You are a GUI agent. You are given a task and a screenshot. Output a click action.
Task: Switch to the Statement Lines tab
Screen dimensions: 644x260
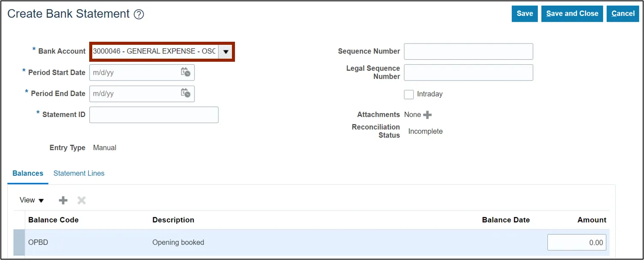[x=79, y=173]
